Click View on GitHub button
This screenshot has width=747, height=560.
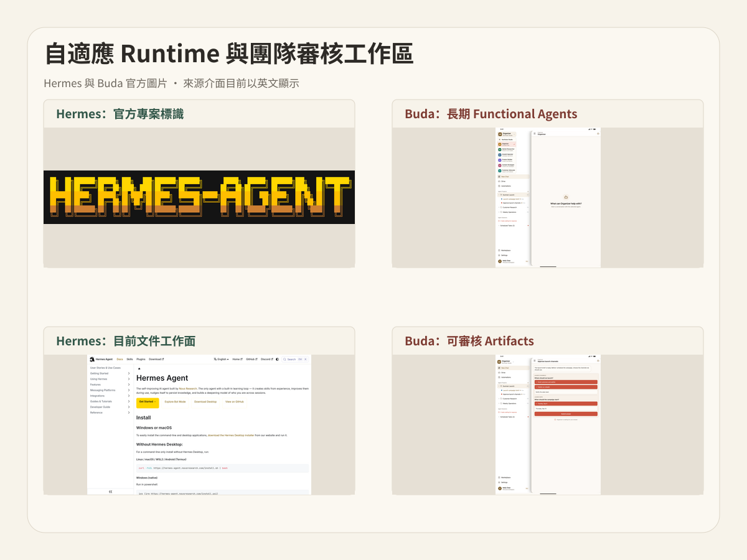[235, 403]
